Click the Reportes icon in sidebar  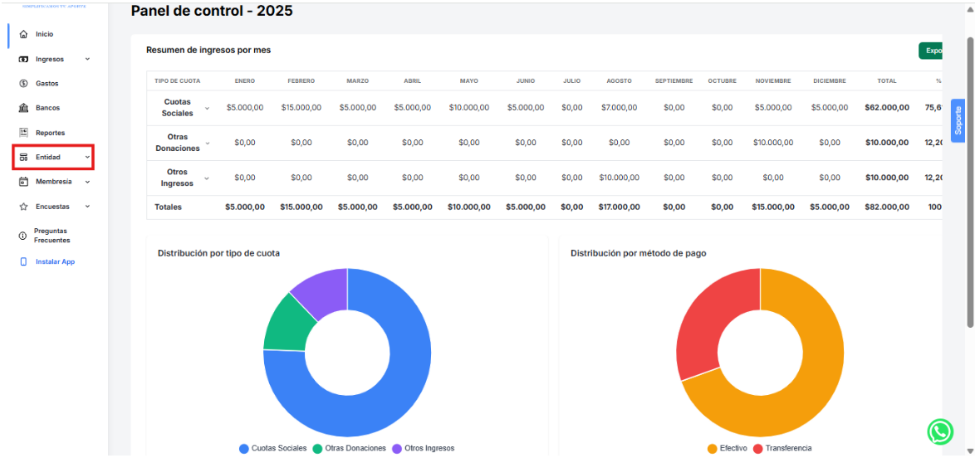pyautogui.click(x=23, y=133)
